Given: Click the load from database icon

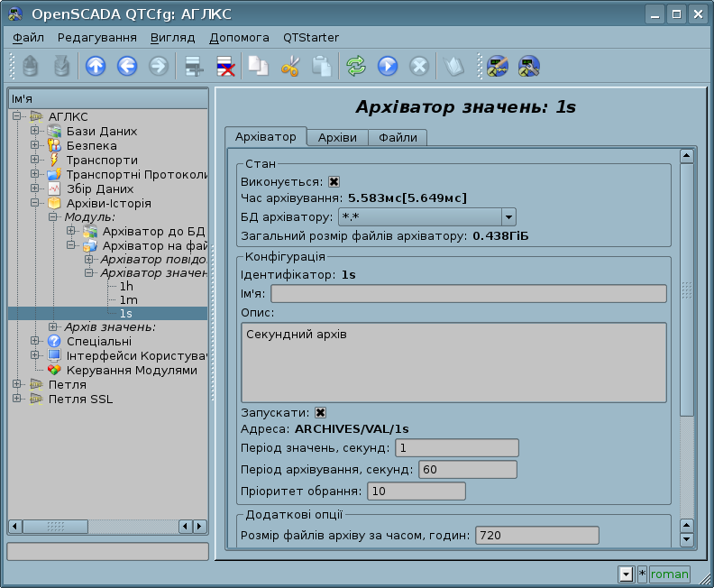Looking at the screenshot, I should [31, 67].
